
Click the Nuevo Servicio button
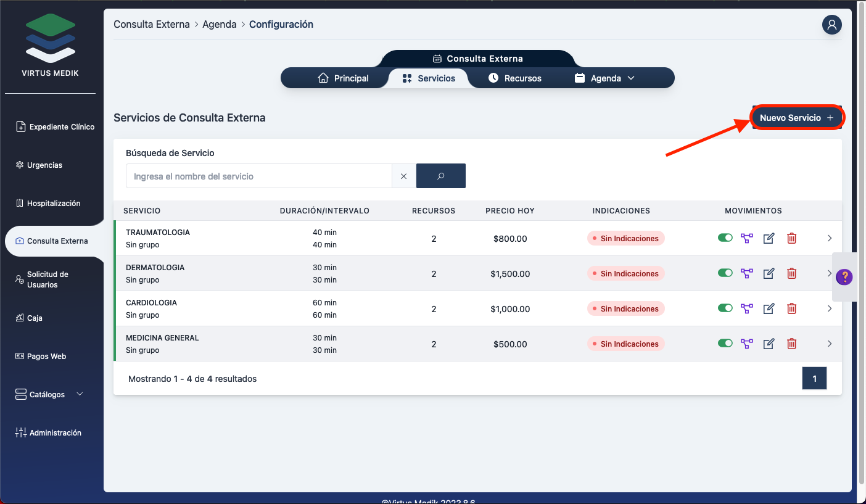pos(796,118)
